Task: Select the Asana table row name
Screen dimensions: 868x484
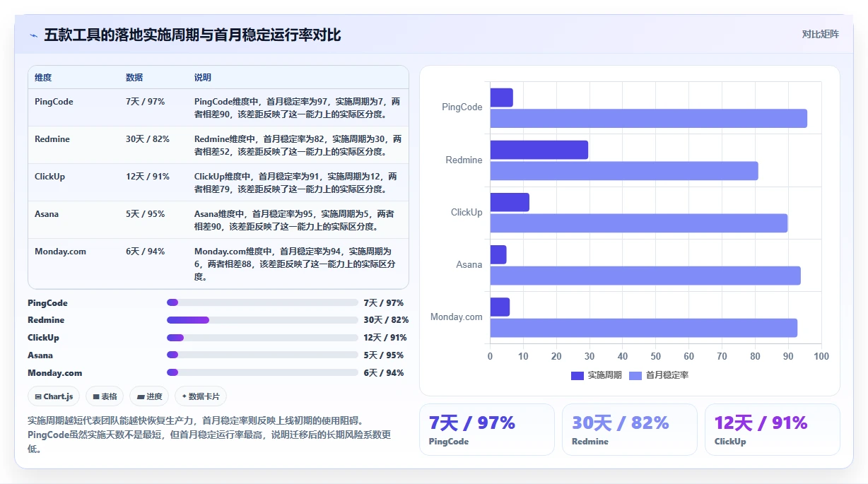Action: (47, 214)
